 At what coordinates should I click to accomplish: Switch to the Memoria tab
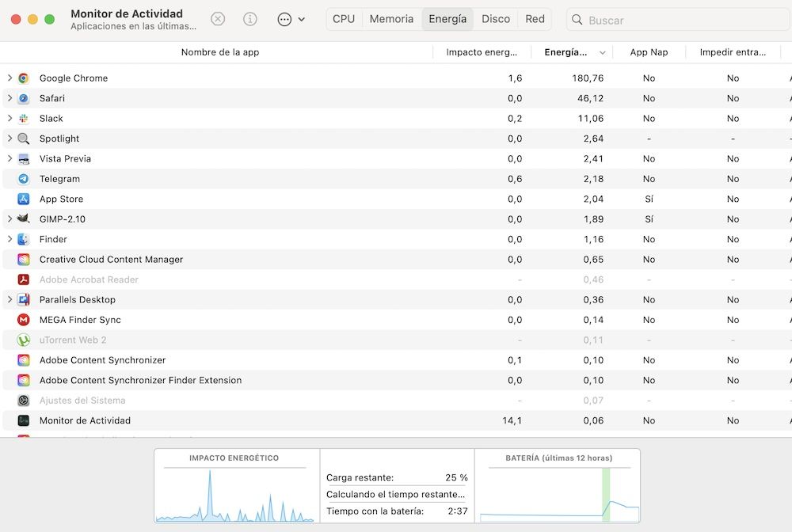coord(390,19)
